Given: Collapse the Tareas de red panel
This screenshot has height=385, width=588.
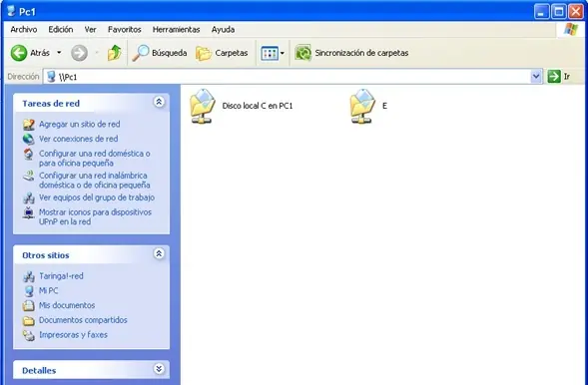Looking at the screenshot, I should point(159,102).
